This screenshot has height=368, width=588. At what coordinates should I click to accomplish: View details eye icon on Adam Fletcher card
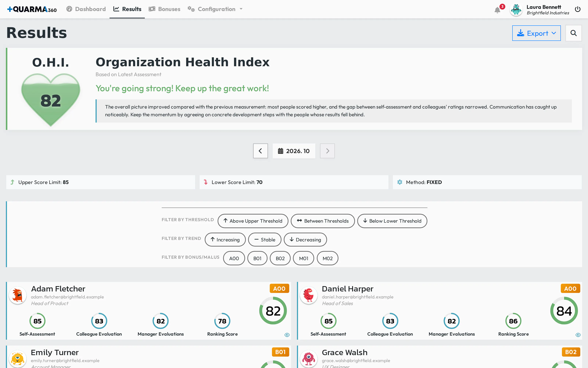(287, 335)
